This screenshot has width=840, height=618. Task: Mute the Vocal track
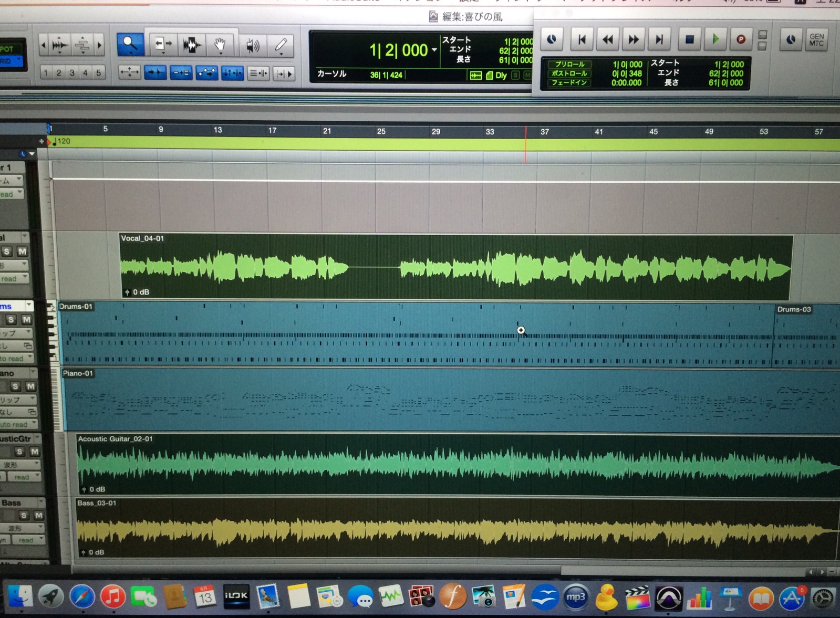pos(22,252)
